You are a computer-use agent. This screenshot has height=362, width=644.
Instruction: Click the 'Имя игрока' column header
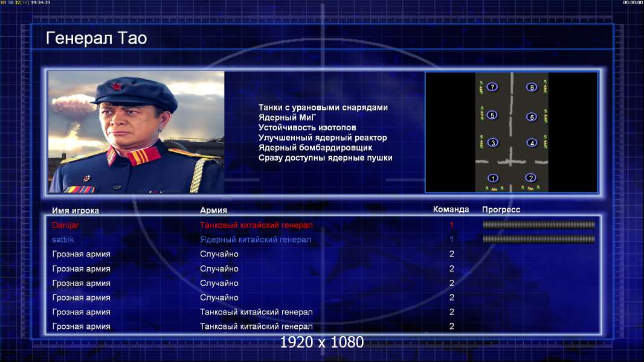point(75,211)
